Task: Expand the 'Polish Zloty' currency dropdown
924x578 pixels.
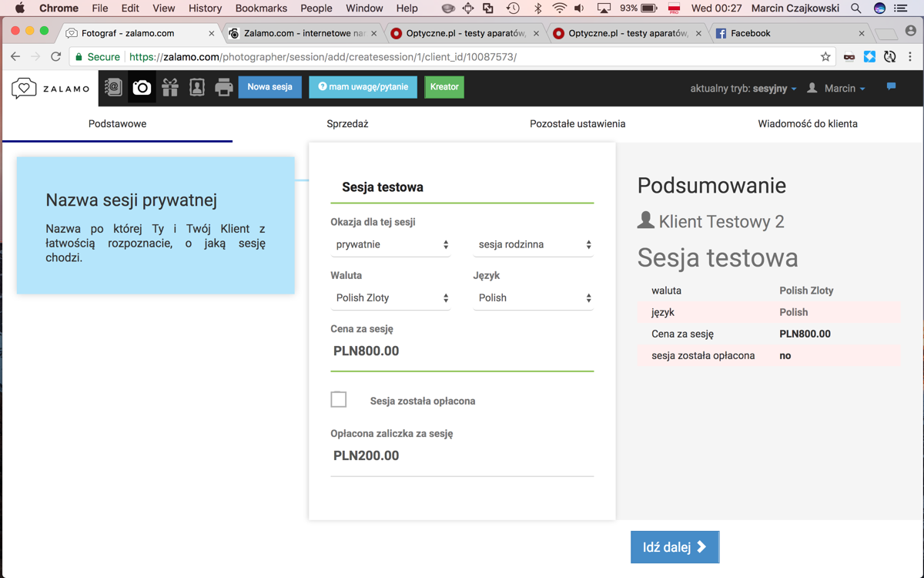Action: [x=390, y=297]
